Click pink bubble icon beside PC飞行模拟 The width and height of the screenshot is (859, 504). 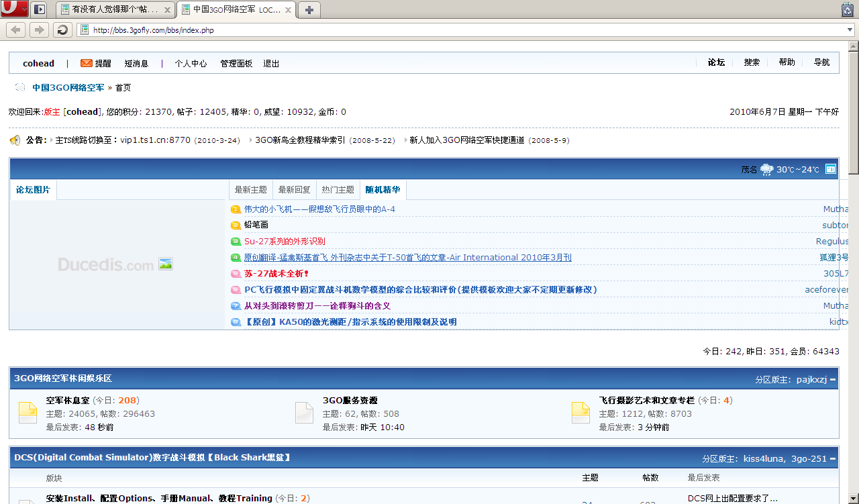(x=236, y=290)
